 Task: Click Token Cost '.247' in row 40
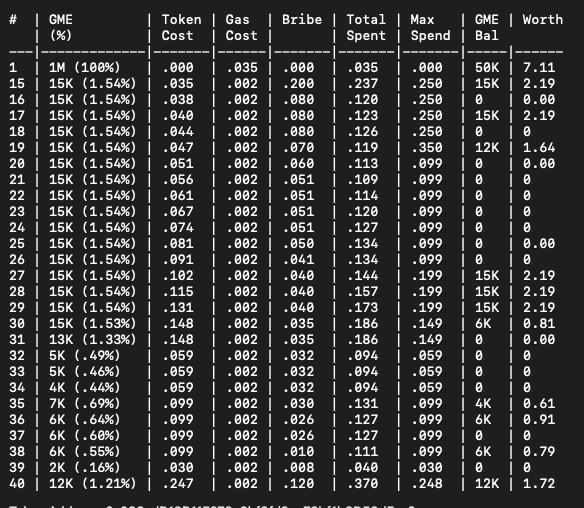tap(178, 484)
